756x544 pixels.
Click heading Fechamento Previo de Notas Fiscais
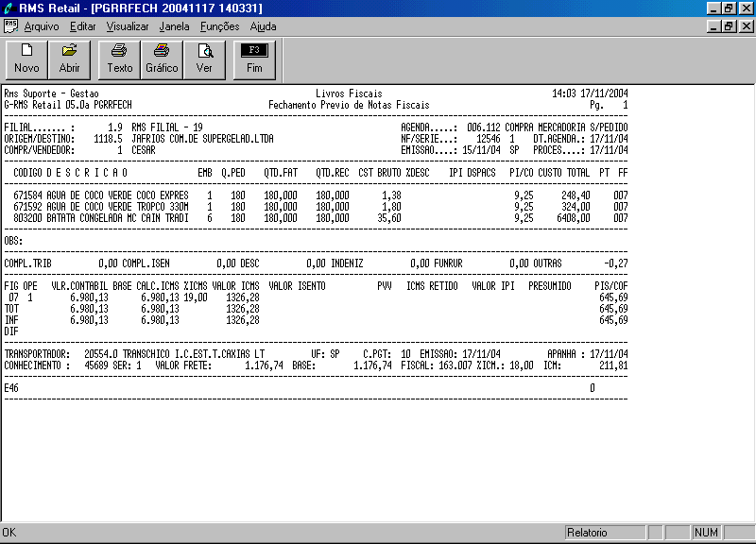pos(349,105)
